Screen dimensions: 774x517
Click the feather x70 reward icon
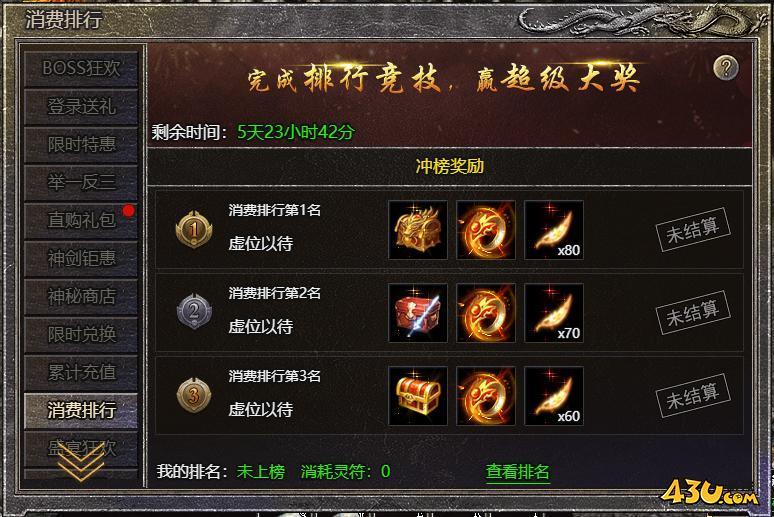click(x=553, y=313)
